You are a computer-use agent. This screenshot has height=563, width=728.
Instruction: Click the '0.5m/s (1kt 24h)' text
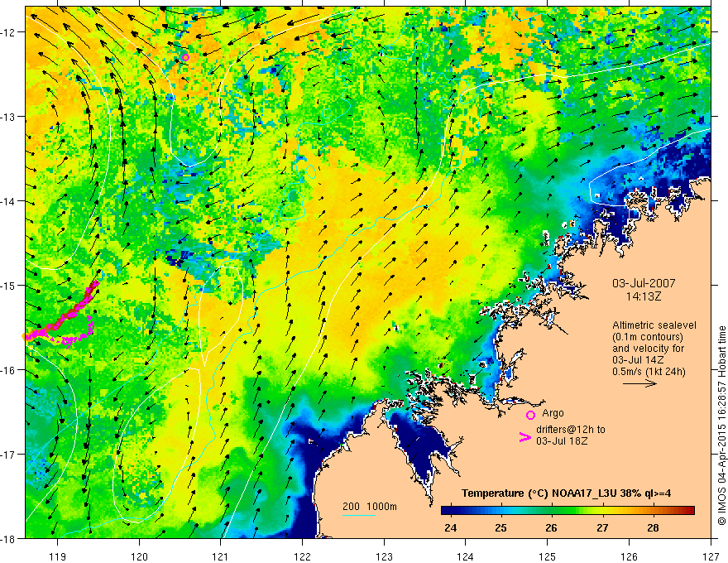(x=649, y=372)
